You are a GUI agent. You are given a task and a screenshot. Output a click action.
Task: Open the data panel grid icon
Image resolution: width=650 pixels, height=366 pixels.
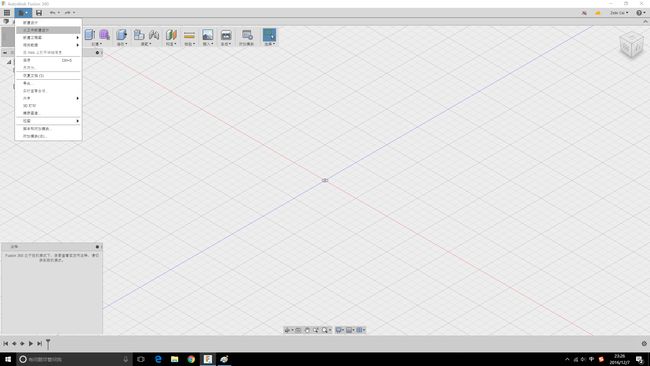point(7,13)
